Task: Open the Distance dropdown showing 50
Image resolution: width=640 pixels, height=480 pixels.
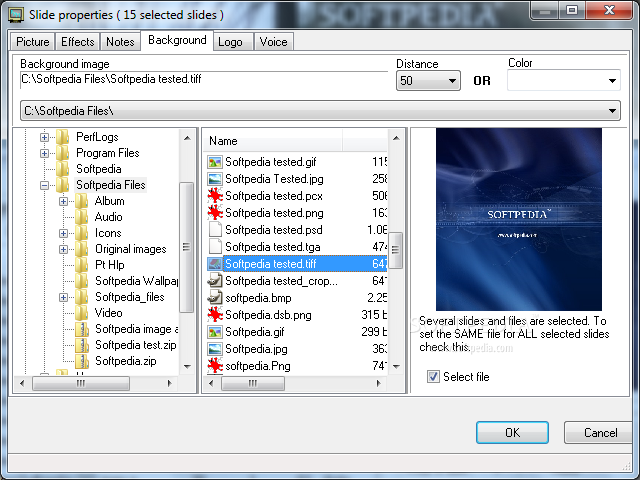Action: point(428,80)
